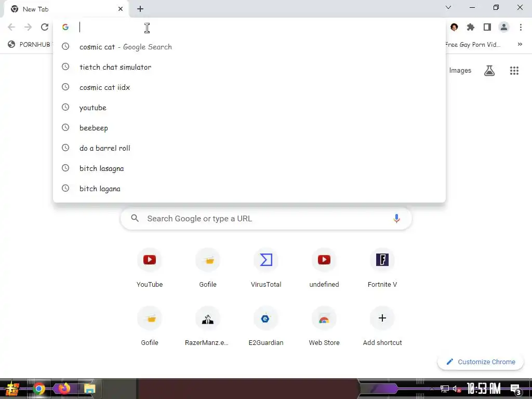This screenshot has width=532, height=399.
Task: Open the notification center icon
Action: 515,390
